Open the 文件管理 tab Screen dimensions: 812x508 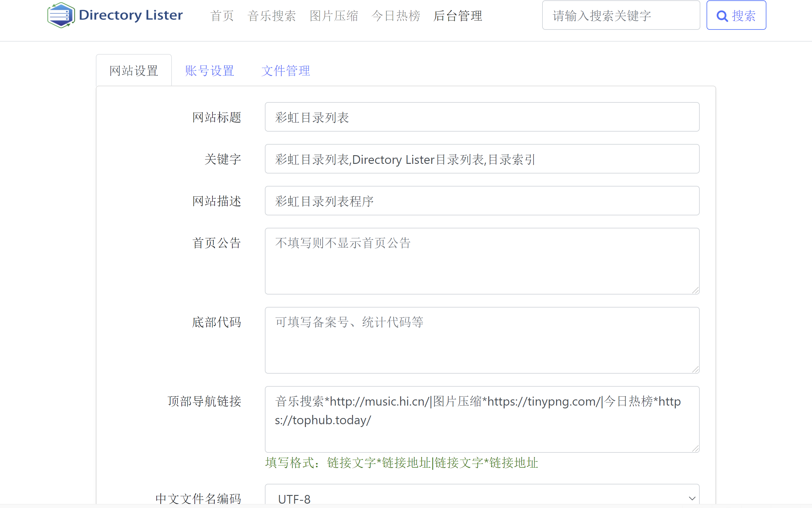pyautogui.click(x=286, y=70)
